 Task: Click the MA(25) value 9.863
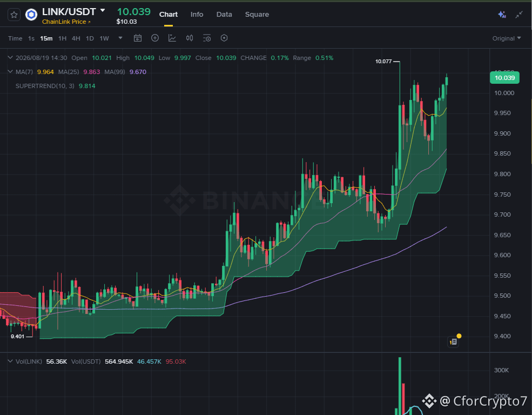(92, 72)
